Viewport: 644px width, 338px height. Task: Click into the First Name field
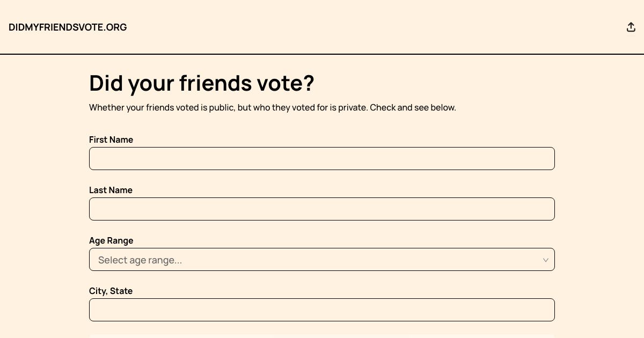(x=322, y=158)
